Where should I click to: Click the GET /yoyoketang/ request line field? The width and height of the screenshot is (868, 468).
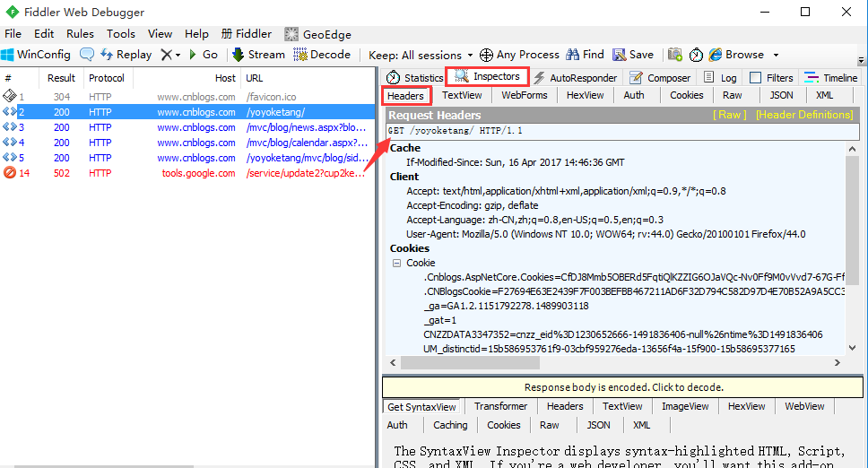tap(622, 131)
